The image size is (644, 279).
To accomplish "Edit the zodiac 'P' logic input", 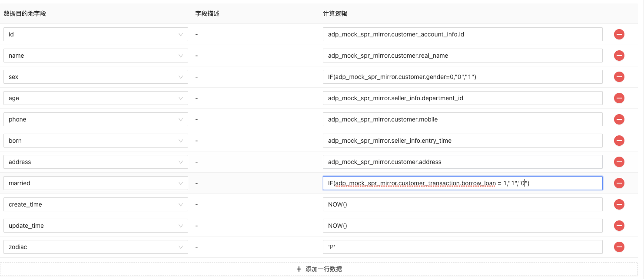I will [x=462, y=247].
